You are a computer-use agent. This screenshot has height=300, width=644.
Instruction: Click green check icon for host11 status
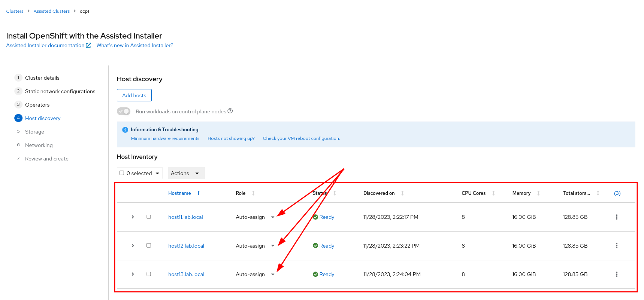pos(315,217)
